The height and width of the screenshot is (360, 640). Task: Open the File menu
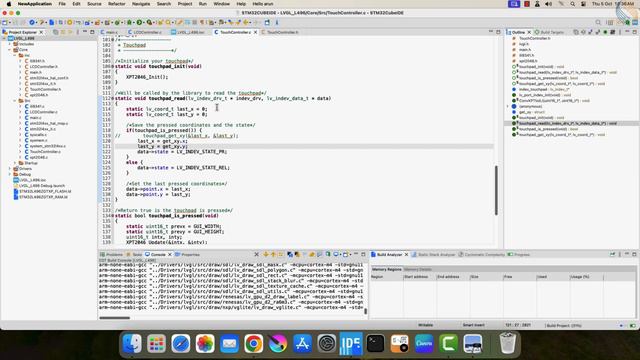coord(62,4)
